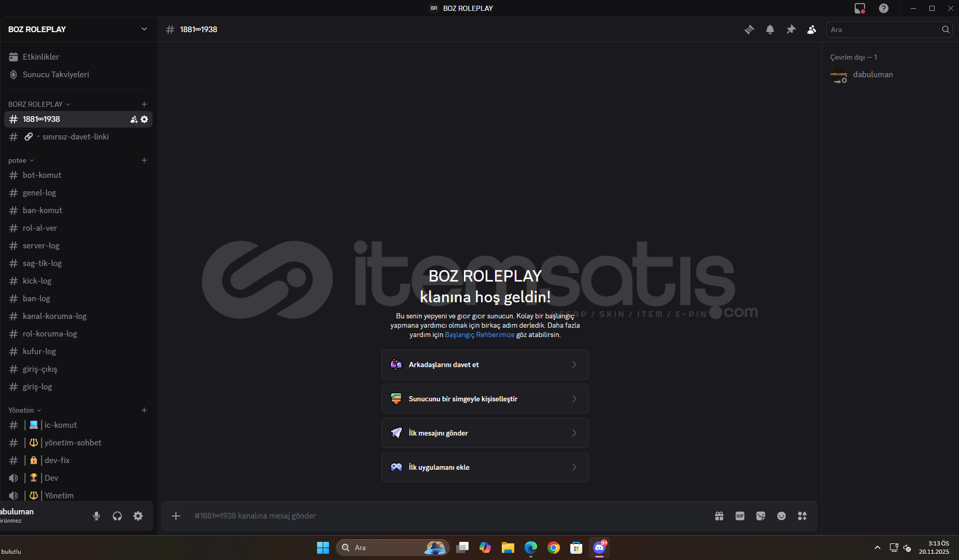Add channel to potee category

pos(144,160)
